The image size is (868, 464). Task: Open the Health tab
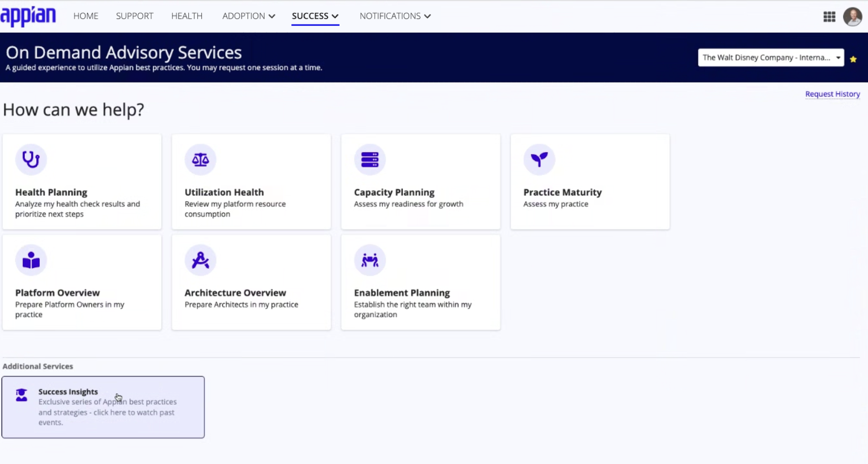(187, 16)
